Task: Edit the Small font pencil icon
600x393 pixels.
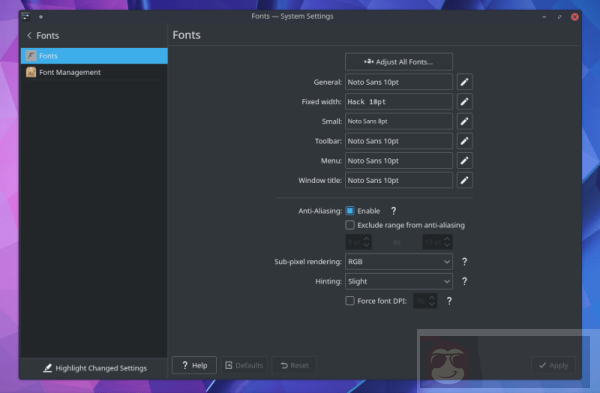Action: (x=465, y=121)
